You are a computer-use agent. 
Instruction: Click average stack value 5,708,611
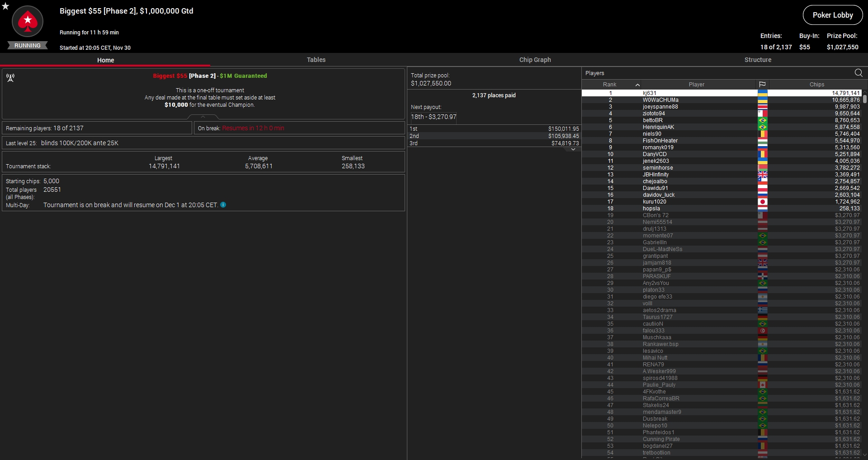tap(259, 166)
